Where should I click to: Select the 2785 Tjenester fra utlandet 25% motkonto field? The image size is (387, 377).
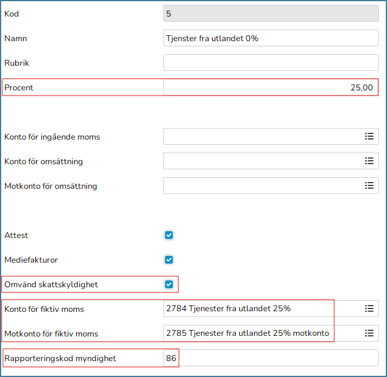[271, 333]
